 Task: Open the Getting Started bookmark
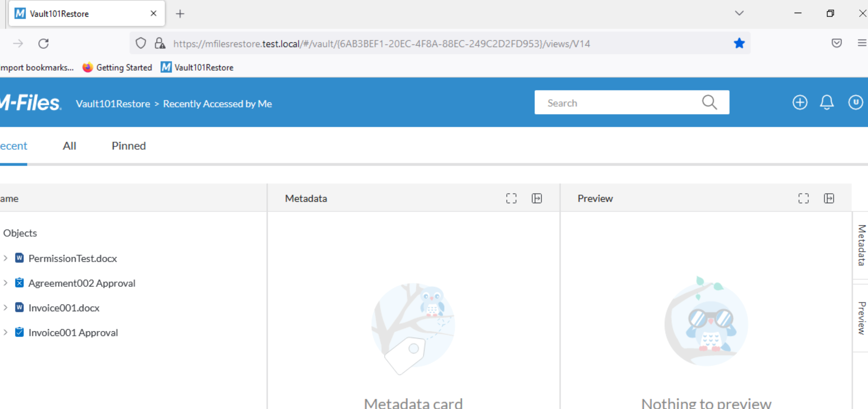pos(117,68)
